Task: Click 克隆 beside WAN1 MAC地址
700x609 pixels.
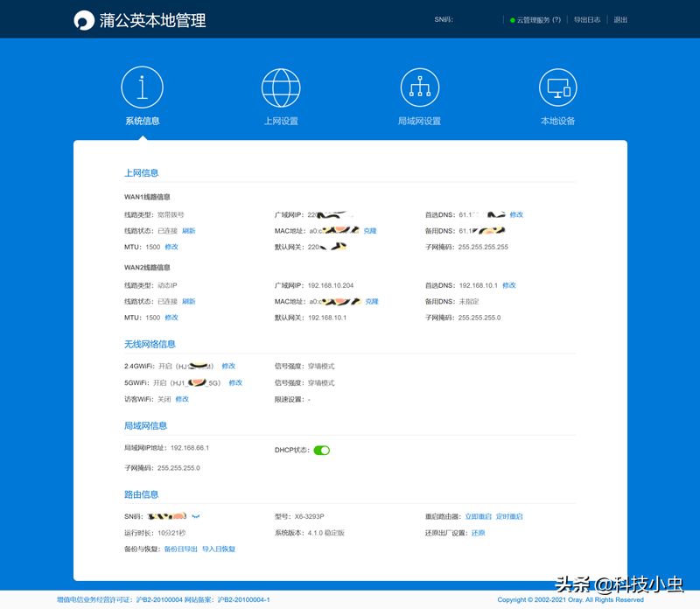Action: pos(370,231)
